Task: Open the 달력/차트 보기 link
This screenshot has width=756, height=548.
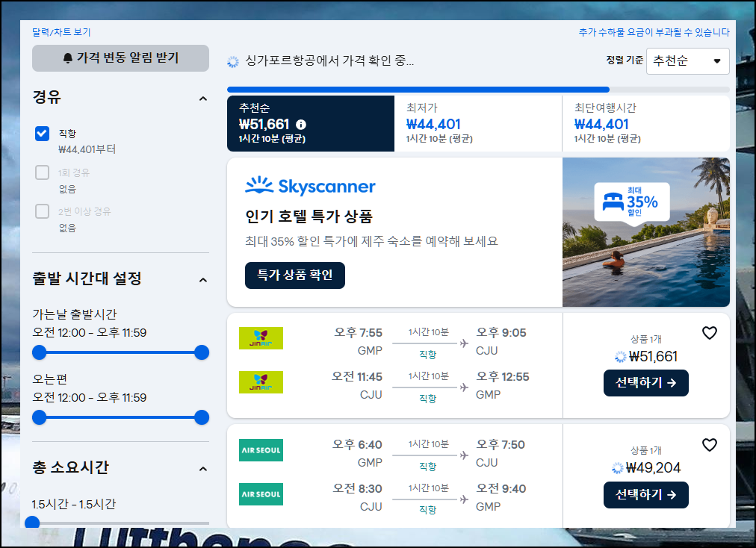Action: tap(61, 32)
